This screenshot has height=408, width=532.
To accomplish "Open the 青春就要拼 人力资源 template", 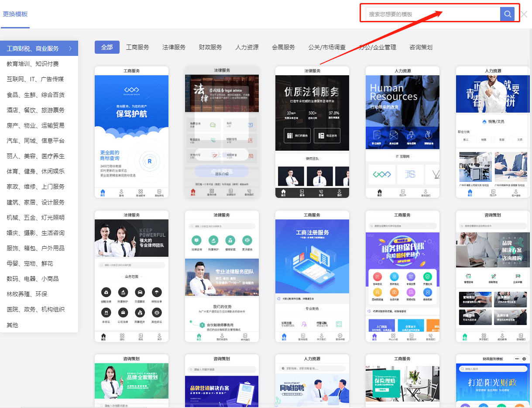I will (493, 132).
